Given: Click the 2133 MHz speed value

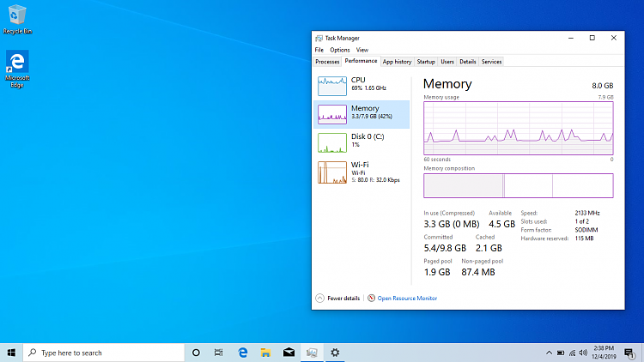Looking at the screenshot, I should point(587,213).
